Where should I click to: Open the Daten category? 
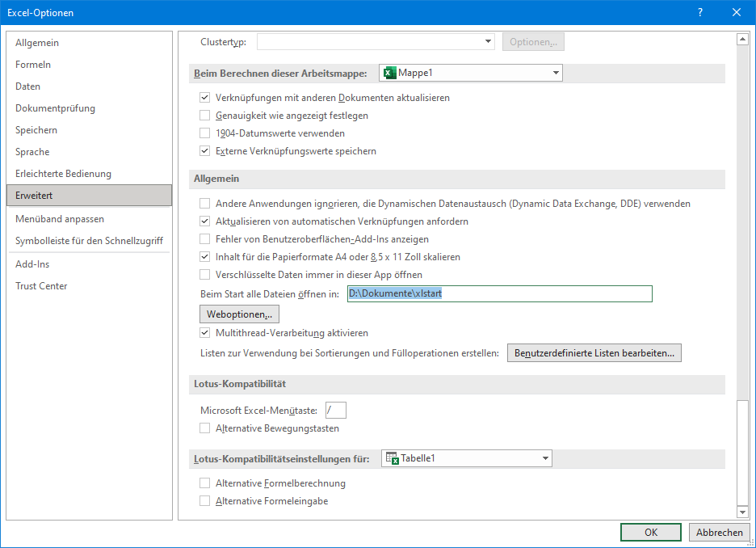point(89,86)
